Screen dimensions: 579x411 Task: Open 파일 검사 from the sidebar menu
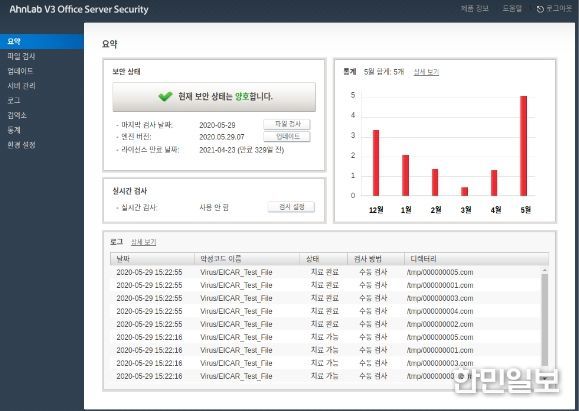[x=21, y=56]
